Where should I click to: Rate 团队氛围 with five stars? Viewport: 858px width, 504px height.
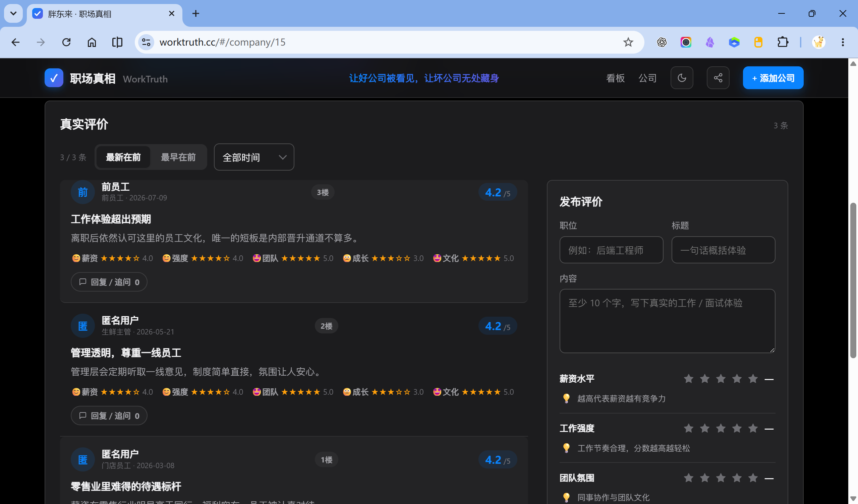[x=753, y=478]
